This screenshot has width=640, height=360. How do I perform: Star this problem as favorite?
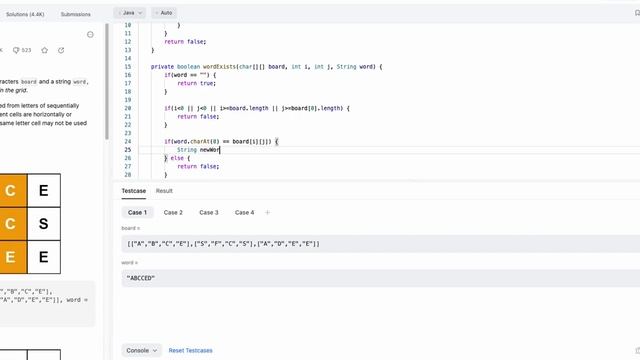tap(44, 50)
